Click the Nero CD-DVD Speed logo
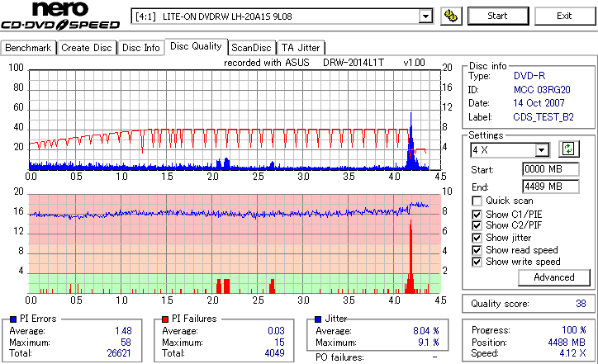 coord(60,16)
